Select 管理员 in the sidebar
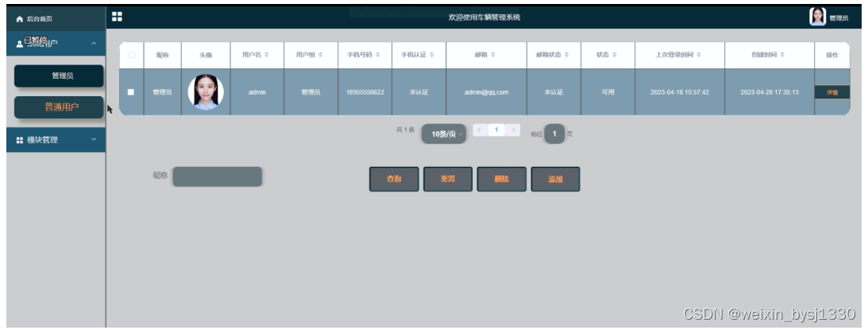868x330 pixels. coord(59,76)
